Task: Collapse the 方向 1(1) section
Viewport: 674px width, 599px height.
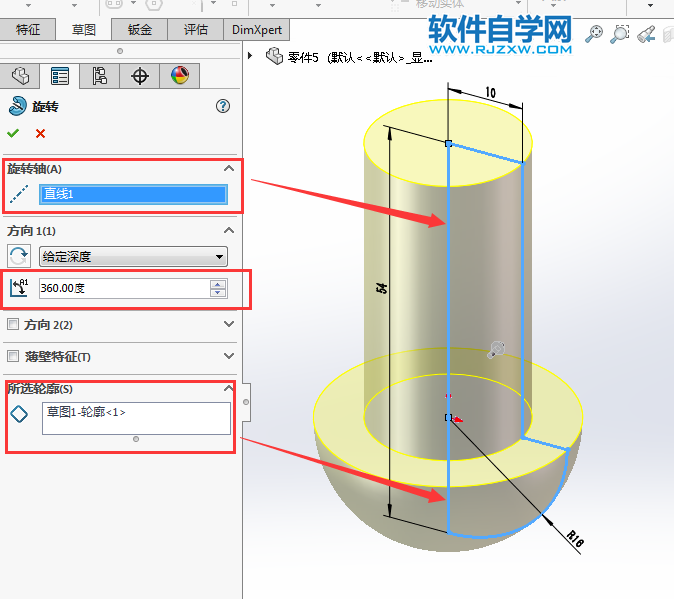Action: point(229,230)
